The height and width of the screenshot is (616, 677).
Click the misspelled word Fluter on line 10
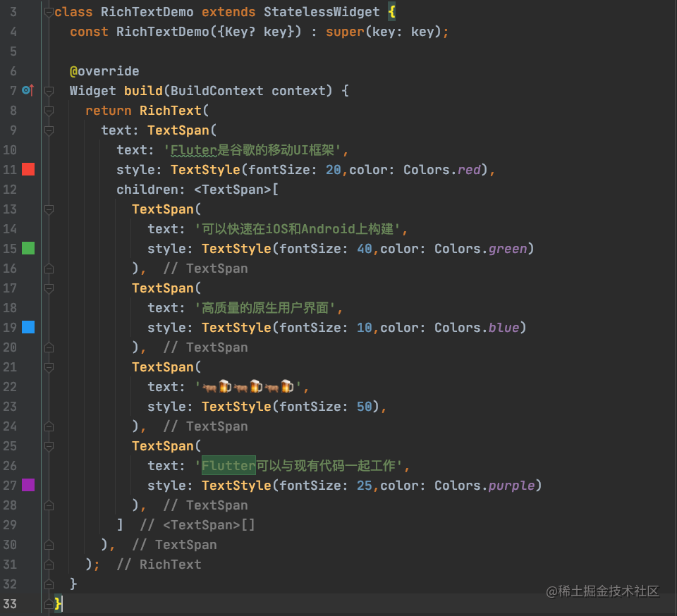point(193,150)
